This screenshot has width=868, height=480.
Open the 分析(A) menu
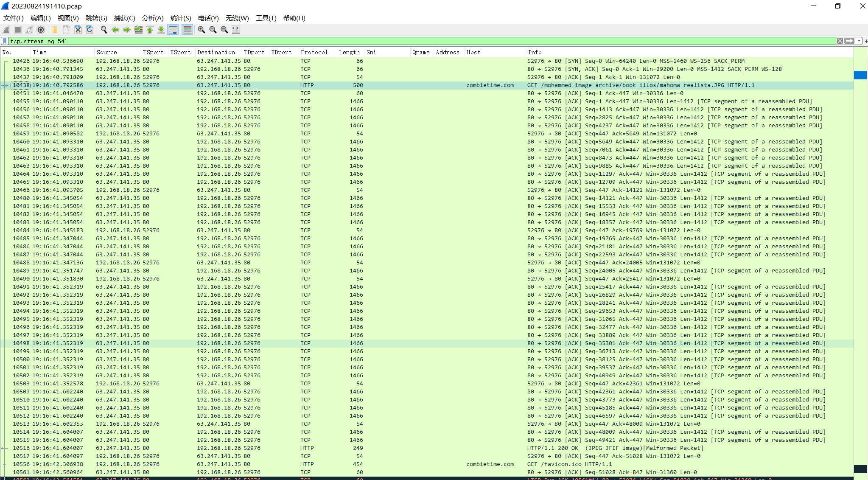tap(152, 18)
